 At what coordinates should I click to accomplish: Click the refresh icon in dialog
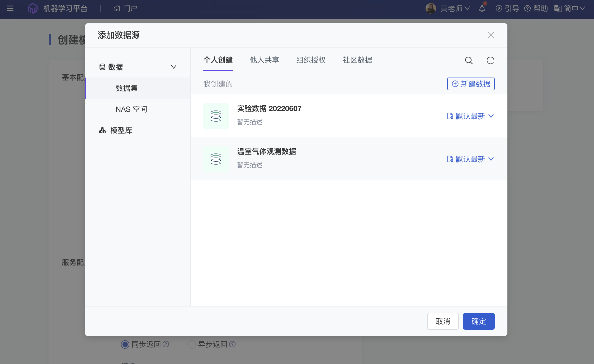[490, 60]
